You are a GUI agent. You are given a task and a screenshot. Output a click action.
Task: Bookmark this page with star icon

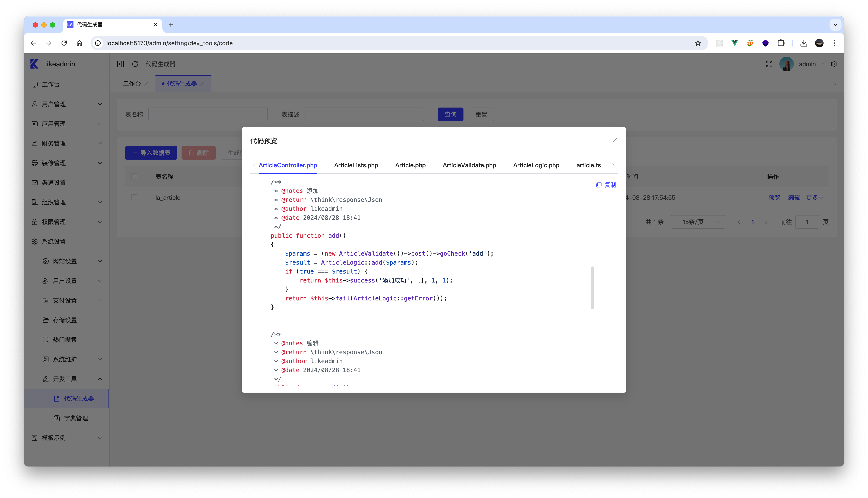tap(698, 43)
